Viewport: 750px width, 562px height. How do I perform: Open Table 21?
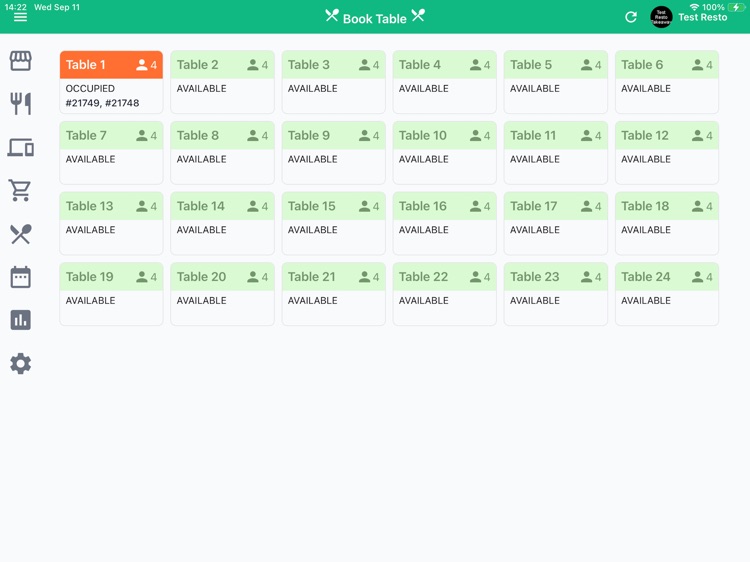pyautogui.click(x=333, y=294)
